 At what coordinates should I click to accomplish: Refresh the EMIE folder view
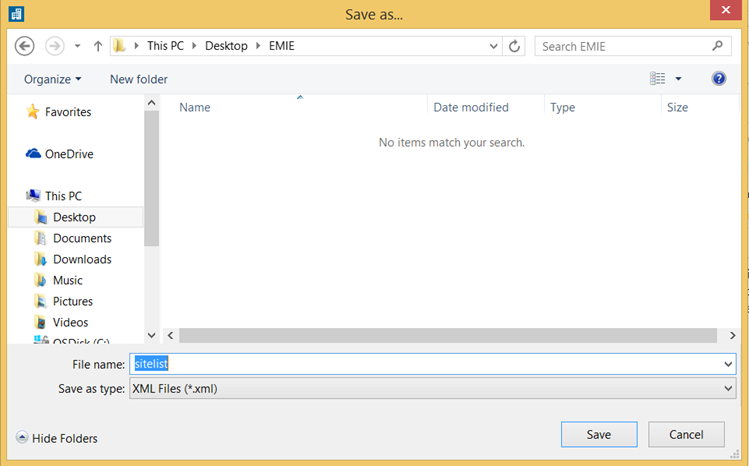[x=514, y=46]
